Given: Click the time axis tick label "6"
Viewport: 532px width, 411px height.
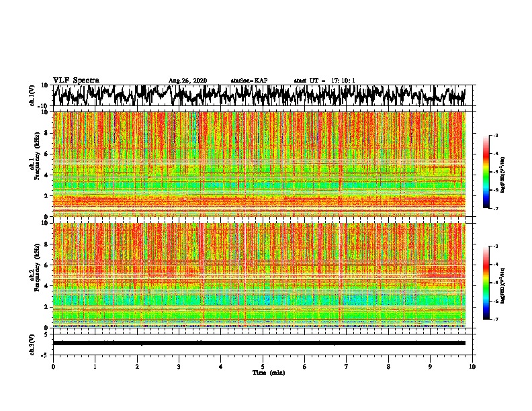Looking at the screenshot, I should pyautogui.click(x=304, y=367).
